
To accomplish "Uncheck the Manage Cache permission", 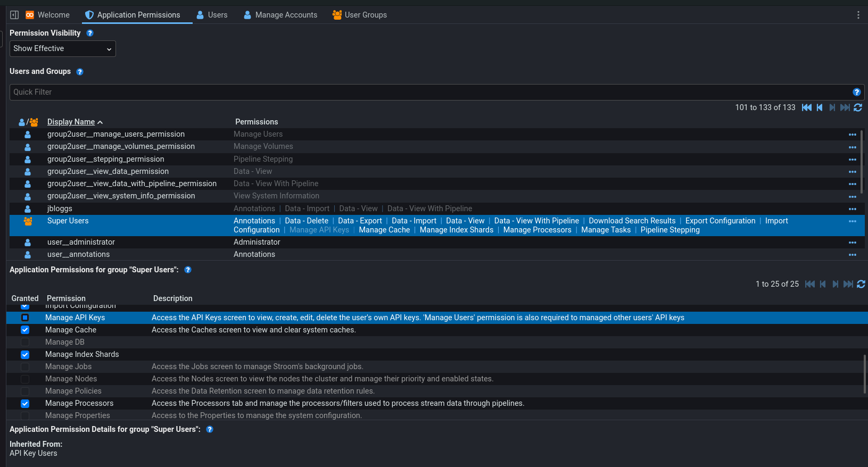I will tap(25, 330).
